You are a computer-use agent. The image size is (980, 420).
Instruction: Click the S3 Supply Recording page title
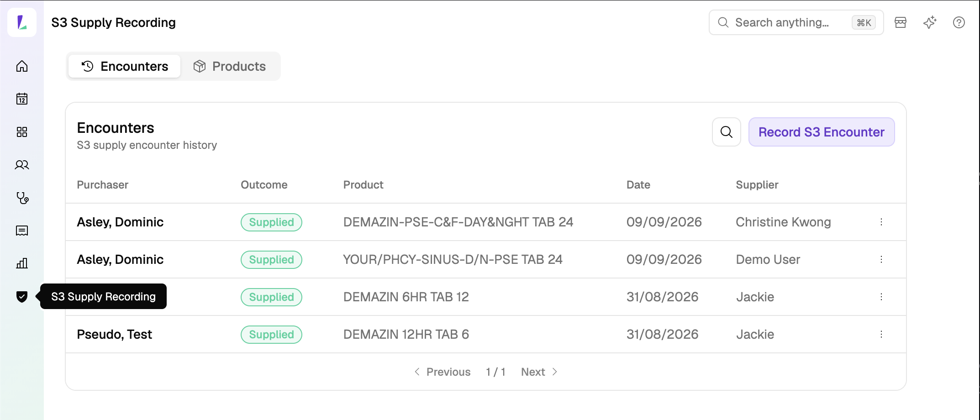coord(113,22)
